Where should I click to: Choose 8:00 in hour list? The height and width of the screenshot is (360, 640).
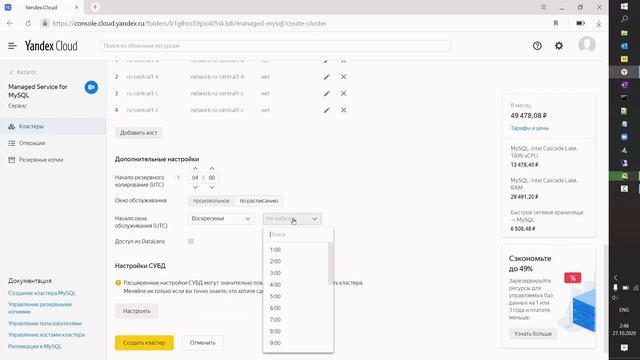tap(296, 331)
